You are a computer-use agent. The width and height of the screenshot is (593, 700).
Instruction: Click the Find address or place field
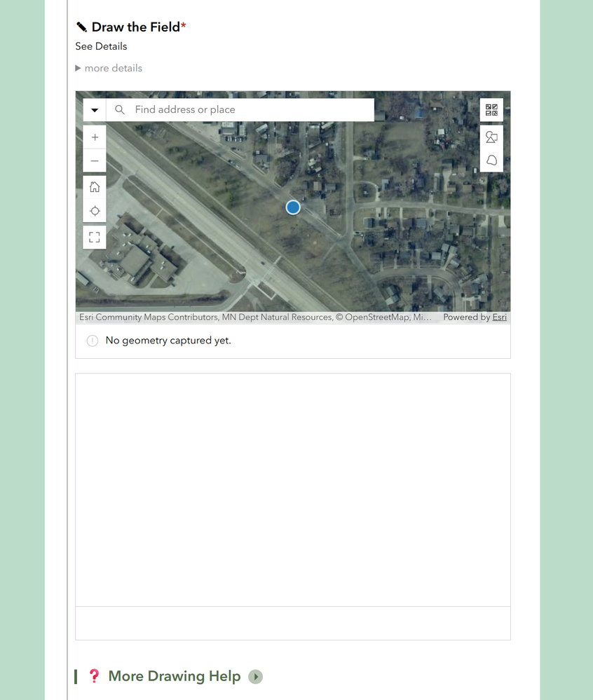click(240, 110)
